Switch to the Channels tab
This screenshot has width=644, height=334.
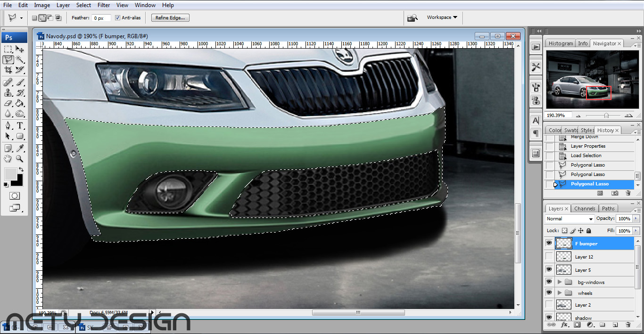(x=585, y=209)
